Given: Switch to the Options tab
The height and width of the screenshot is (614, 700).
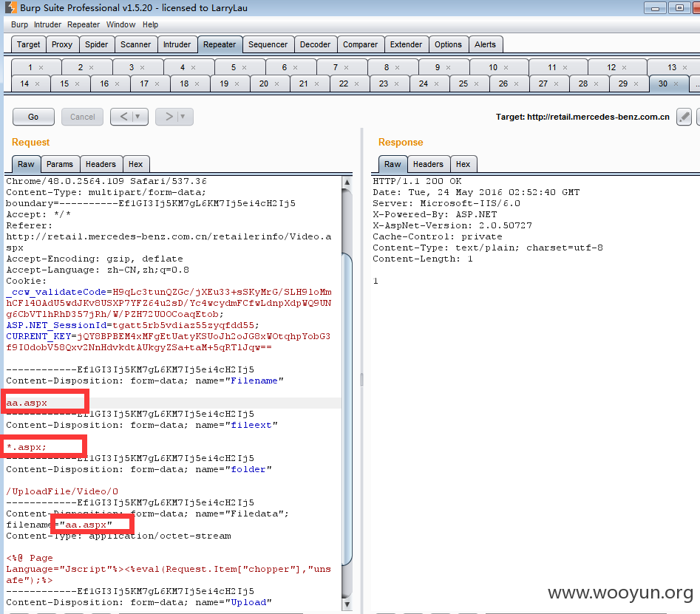Looking at the screenshot, I should point(448,44).
